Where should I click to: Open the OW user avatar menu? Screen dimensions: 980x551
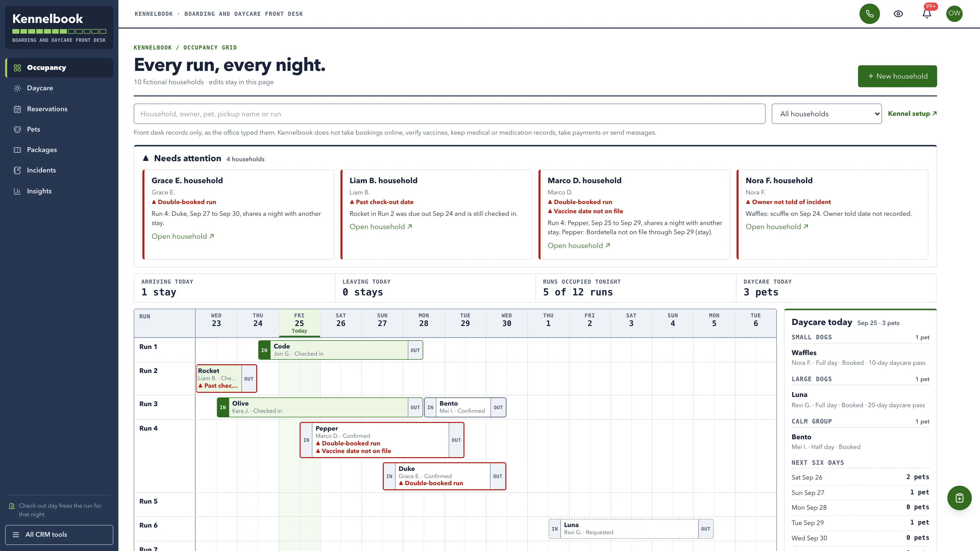[954, 14]
